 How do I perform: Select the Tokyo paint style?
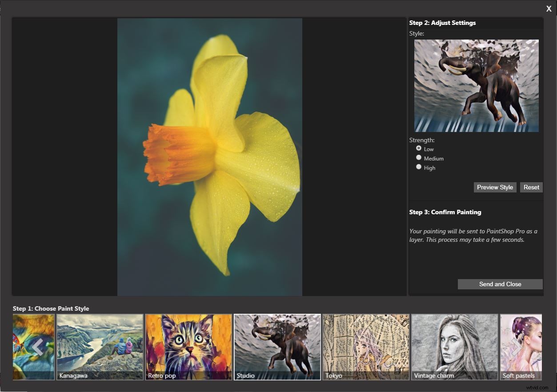pos(365,347)
